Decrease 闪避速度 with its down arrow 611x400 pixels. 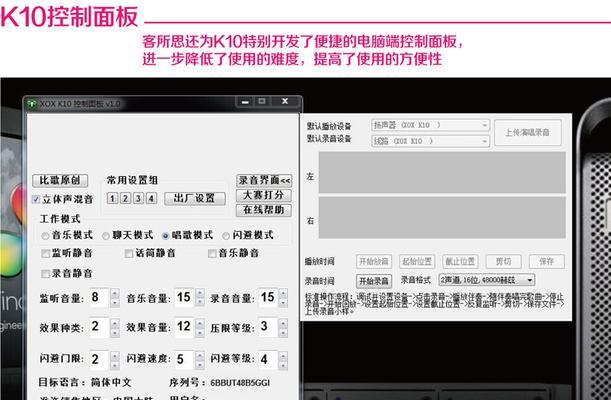[x=200, y=365]
